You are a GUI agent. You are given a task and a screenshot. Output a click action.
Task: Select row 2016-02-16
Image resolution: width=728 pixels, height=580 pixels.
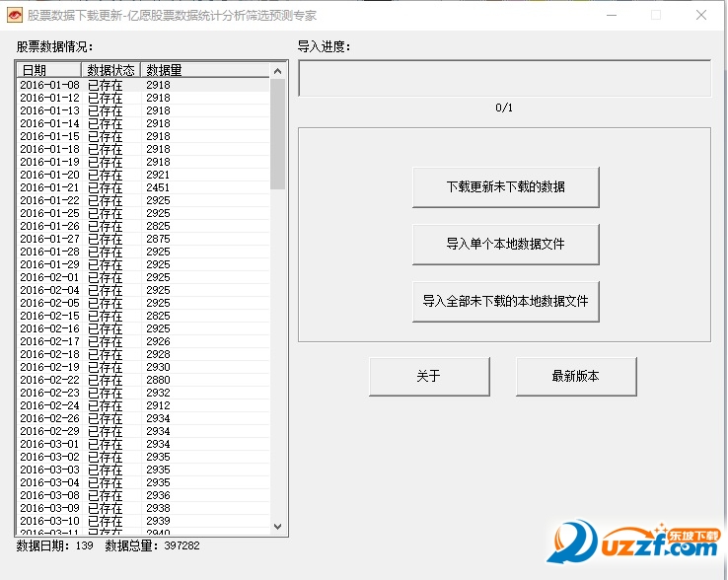143,328
